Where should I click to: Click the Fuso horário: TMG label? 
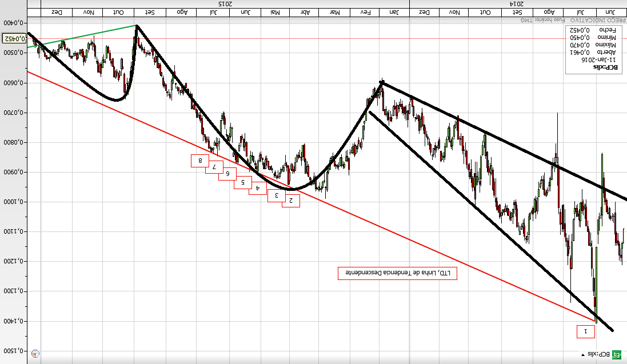click(543, 19)
